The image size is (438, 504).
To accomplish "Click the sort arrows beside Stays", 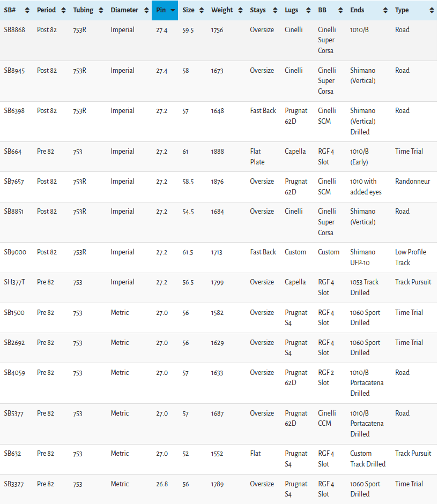I will click(275, 10).
